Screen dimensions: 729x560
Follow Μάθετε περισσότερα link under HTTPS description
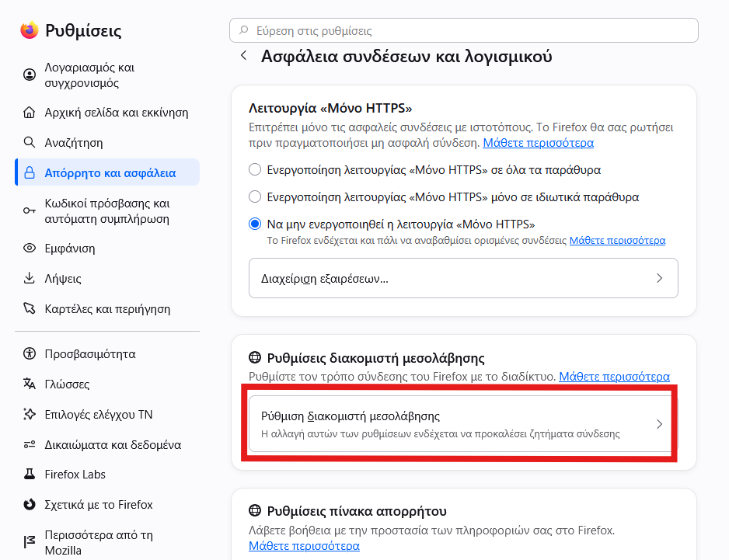coord(538,143)
